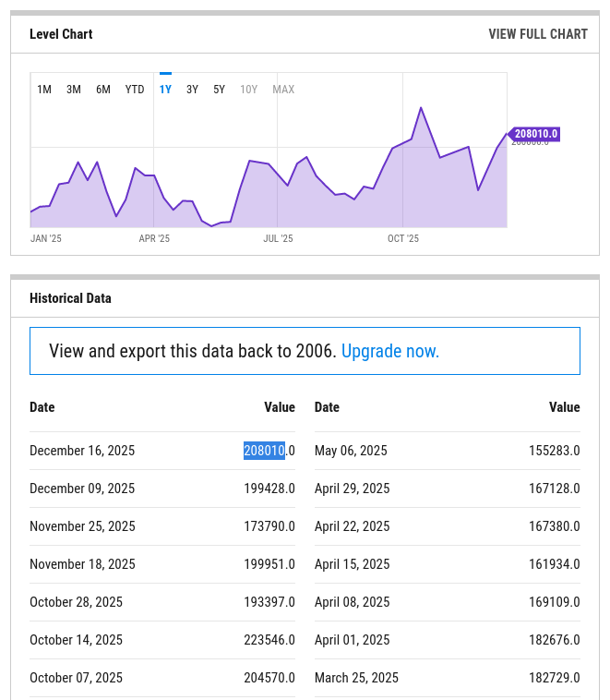Click the 182729.0 value
This screenshot has height=700, width=610.
click(555, 678)
